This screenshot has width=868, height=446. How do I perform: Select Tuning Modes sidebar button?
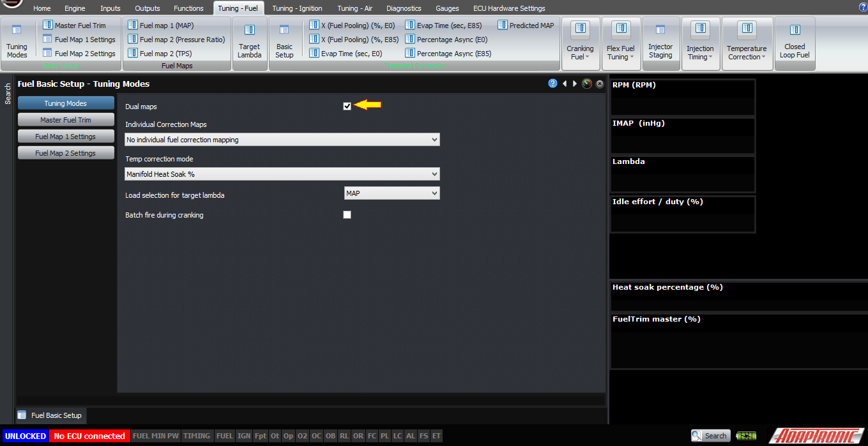pyautogui.click(x=66, y=103)
